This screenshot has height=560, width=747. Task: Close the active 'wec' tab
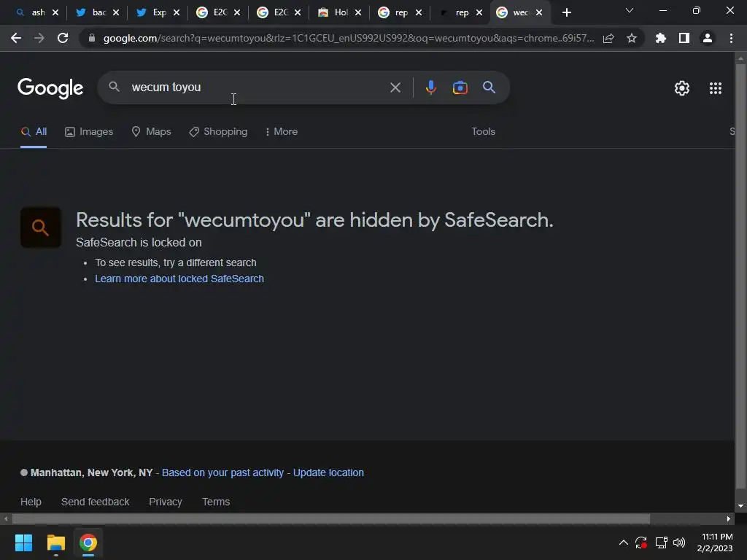[x=539, y=12]
